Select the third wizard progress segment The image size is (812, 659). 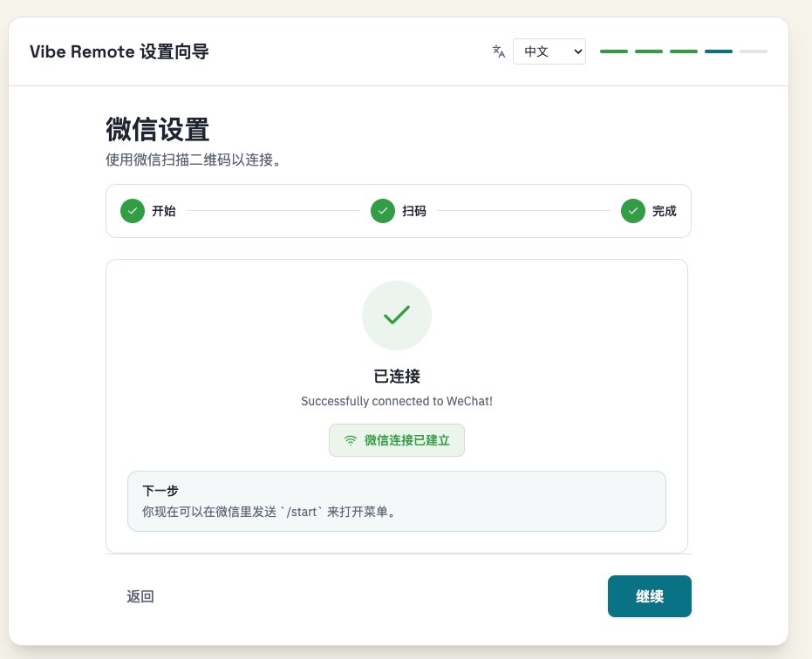coord(684,51)
